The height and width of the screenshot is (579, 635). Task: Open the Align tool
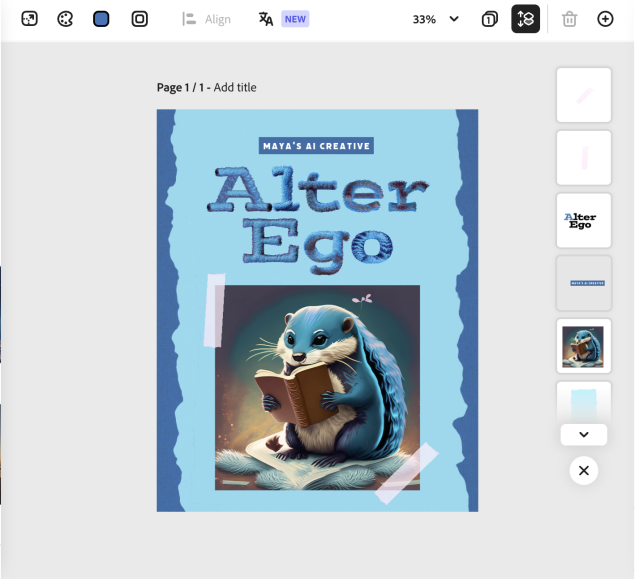(x=207, y=19)
